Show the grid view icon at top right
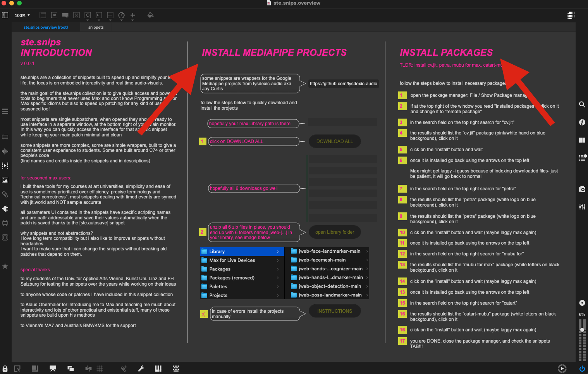 (x=570, y=16)
